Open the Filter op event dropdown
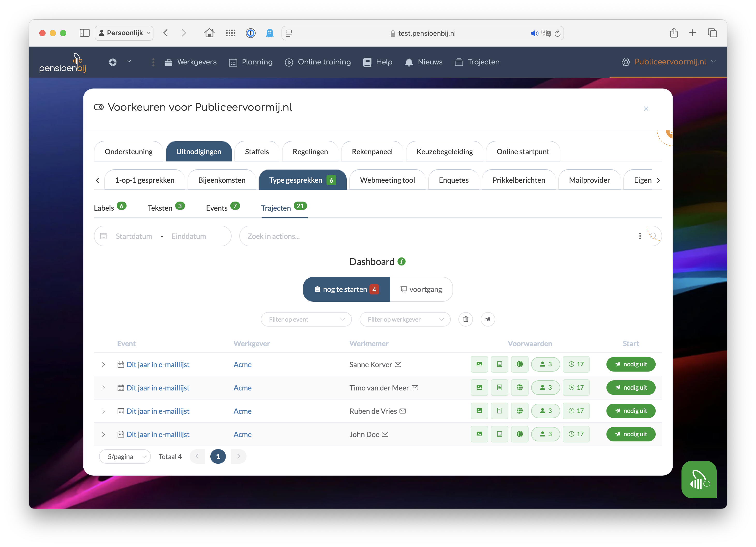 pyautogui.click(x=306, y=319)
